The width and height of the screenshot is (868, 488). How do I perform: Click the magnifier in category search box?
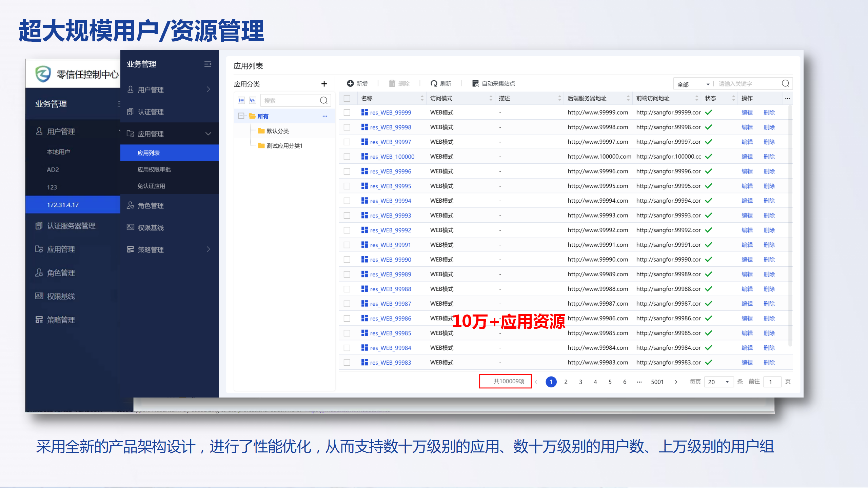(x=324, y=100)
